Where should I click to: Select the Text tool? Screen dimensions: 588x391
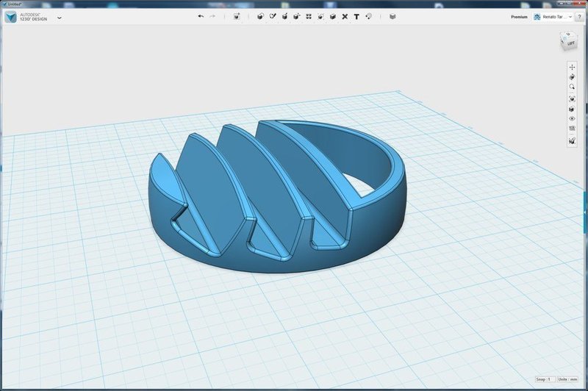356,16
